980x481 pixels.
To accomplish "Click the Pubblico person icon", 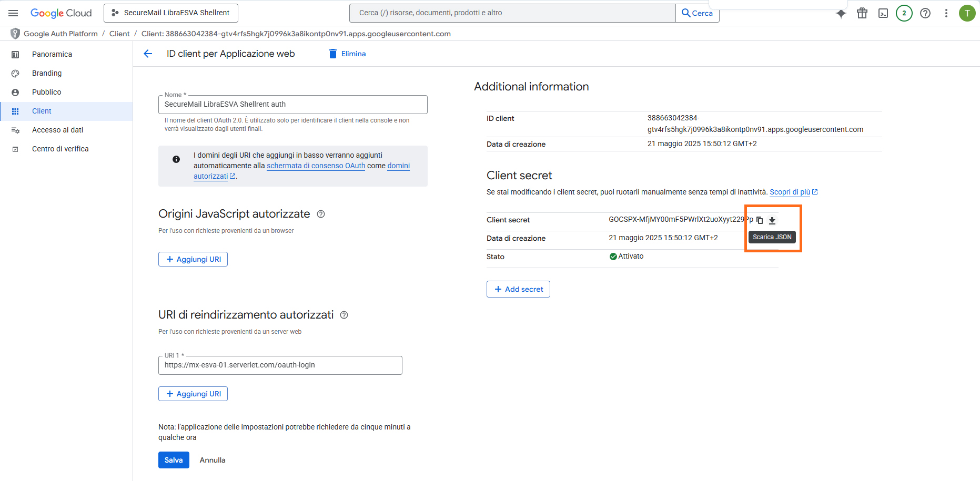I will [x=15, y=93].
